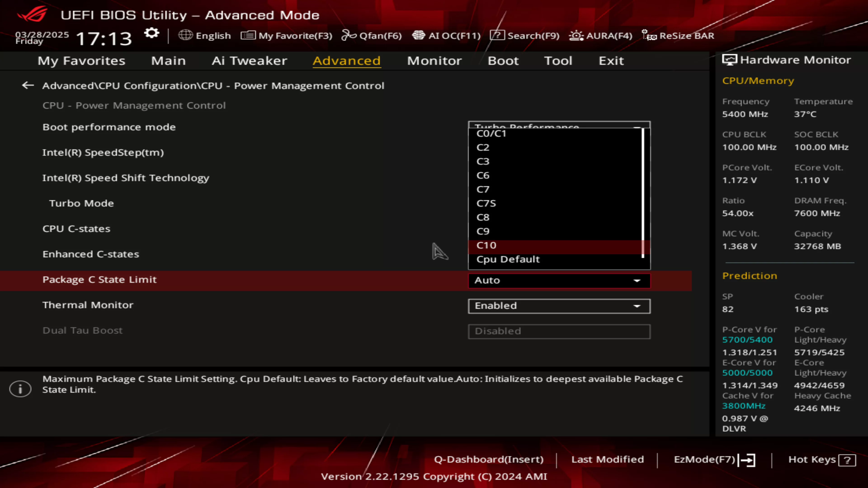Click the 7600 MHz DRAM Freq. value
The height and width of the screenshot is (488, 868).
[x=817, y=213]
